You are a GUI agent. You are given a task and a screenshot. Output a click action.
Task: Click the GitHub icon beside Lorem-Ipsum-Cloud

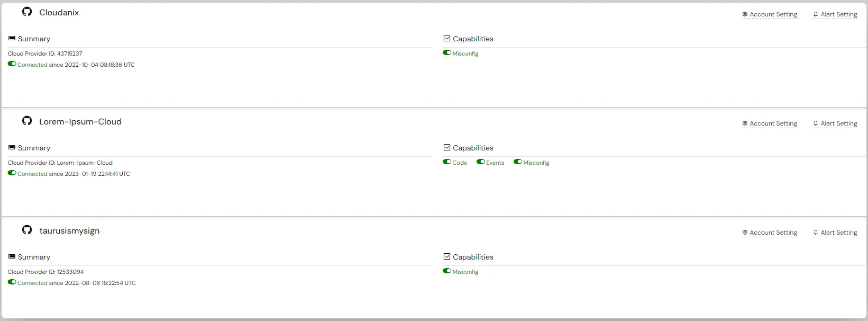tap(27, 121)
